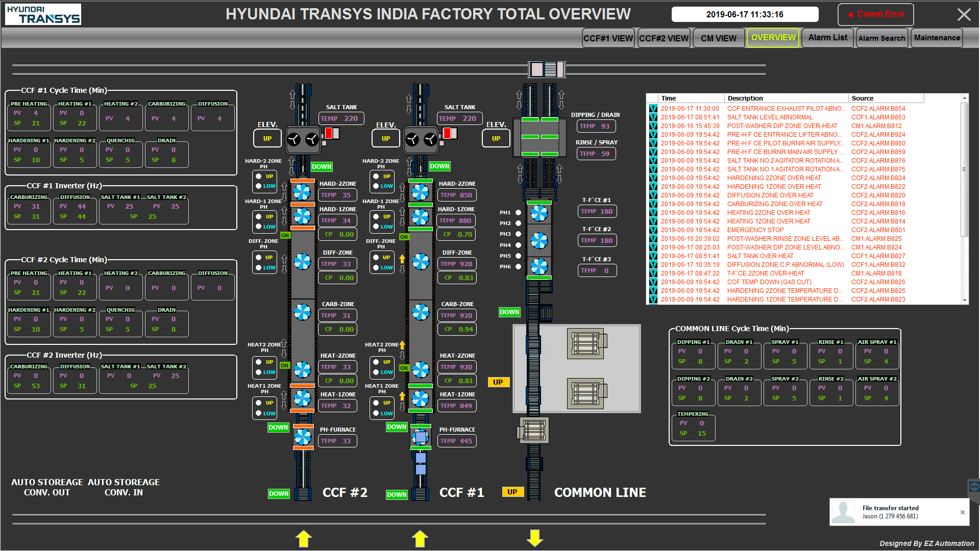Toggle the PH4 indicator on Common Line
Viewport: 980px width, 551px height.
coord(518,245)
